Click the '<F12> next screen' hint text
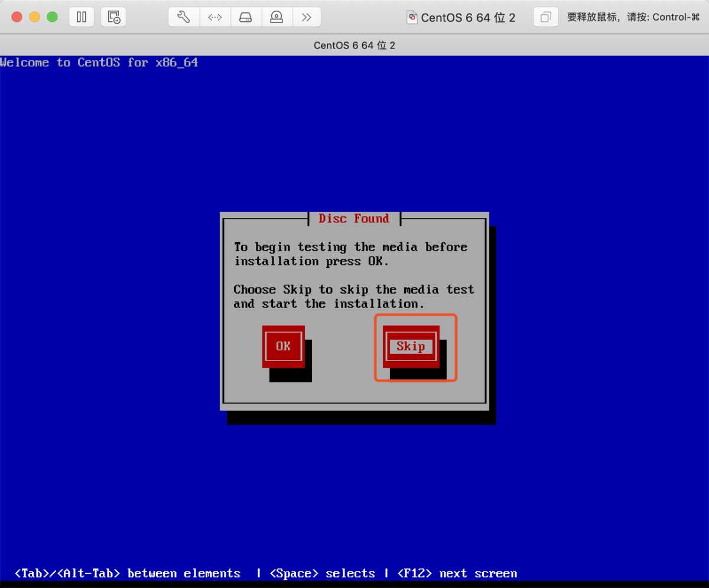709x588 pixels. point(457,573)
